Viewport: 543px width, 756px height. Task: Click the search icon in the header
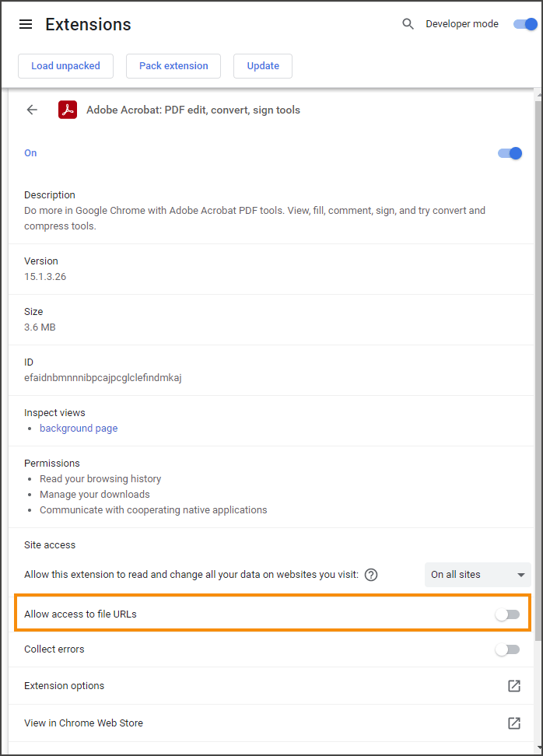click(x=408, y=24)
